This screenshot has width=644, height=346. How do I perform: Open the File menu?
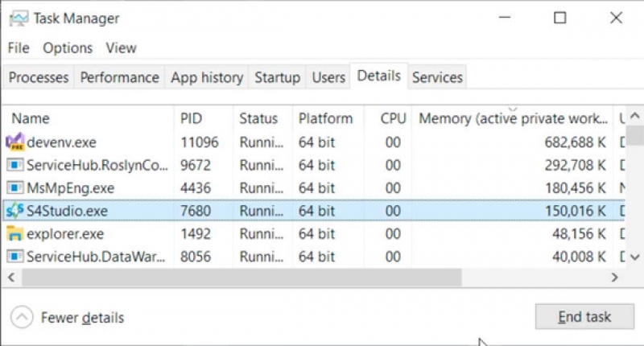pos(19,48)
